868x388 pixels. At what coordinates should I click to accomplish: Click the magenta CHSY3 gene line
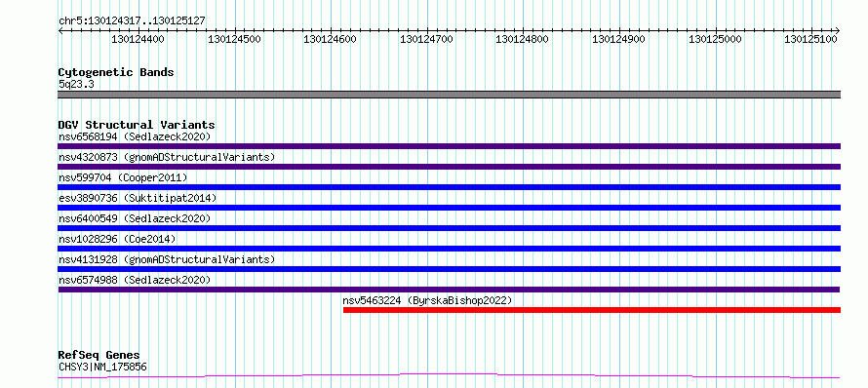click(449, 376)
